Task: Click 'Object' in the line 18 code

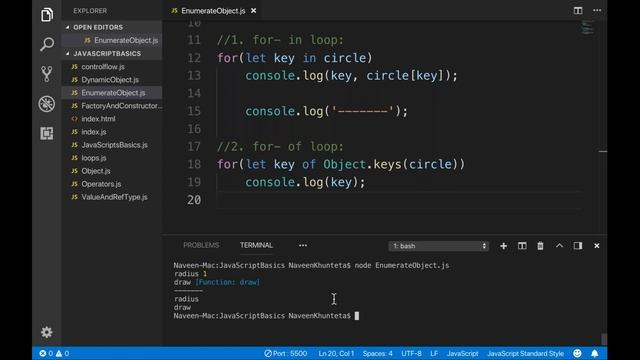Action: coord(344,164)
